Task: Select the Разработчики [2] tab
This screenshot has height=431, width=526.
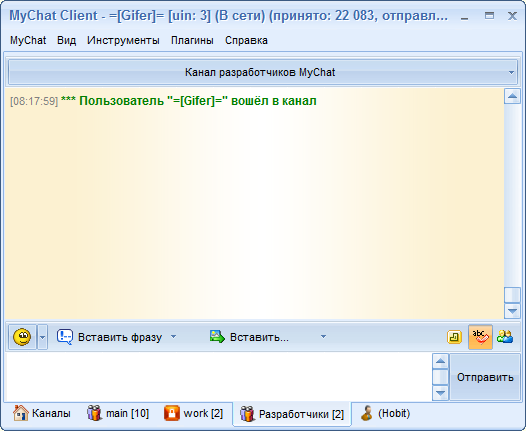Action: (x=292, y=414)
